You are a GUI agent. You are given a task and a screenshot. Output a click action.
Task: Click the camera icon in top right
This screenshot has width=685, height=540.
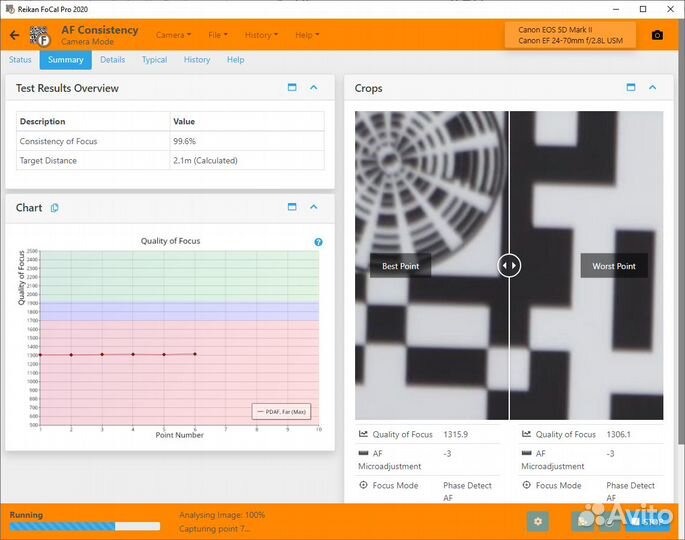point(657,35)
